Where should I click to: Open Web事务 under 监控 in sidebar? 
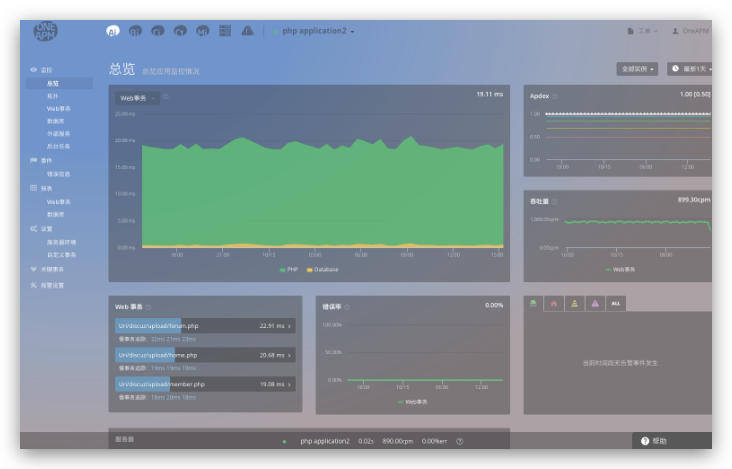pos(59,109)
